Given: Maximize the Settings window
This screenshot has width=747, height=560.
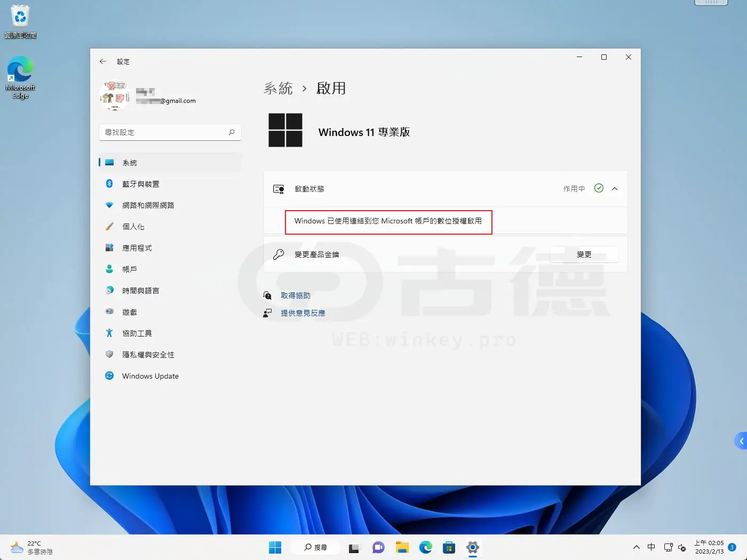Looking at the screenshot, I should click(x=604, y=57).
